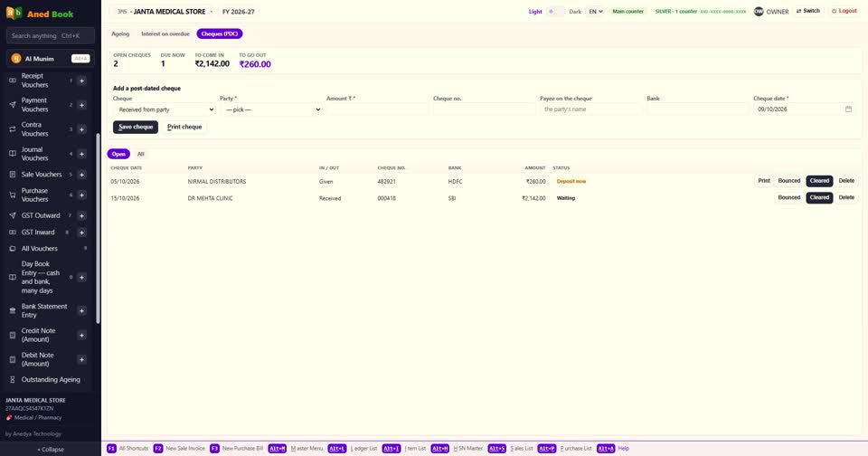The width and height of the screenshot is (868, 456).
Task: Mark NIRMAL DISTRIBUTORS cheque as Cleared
Action: point(819,181)
